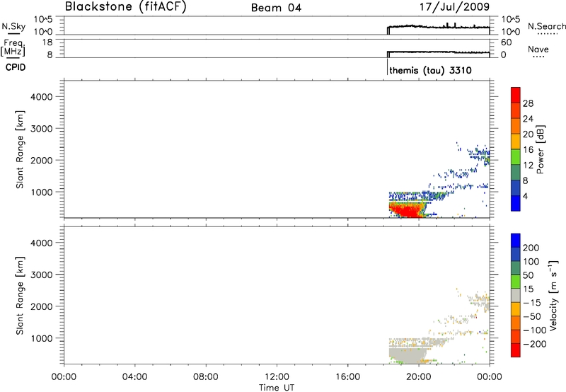Click the blue segment of Power colorbar

click(516, 203)
